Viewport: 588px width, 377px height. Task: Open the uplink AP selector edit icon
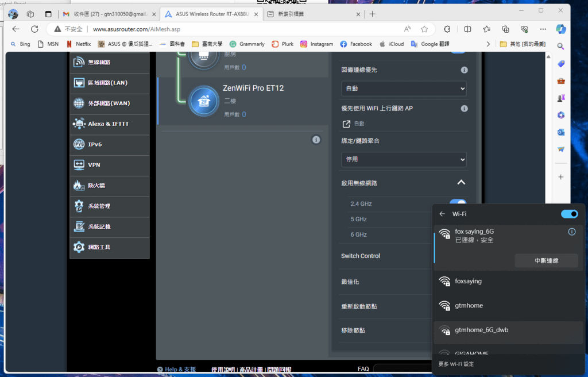346,124
